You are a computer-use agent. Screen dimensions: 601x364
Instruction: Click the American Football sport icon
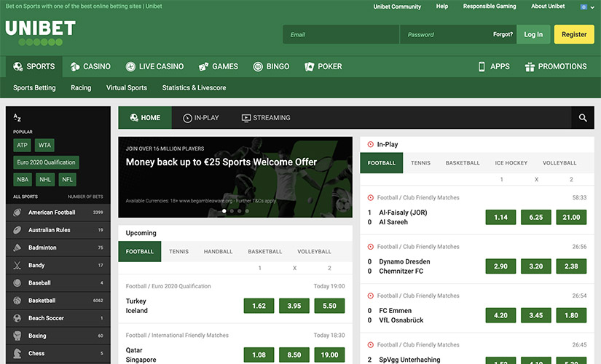[x=17, y=213]
